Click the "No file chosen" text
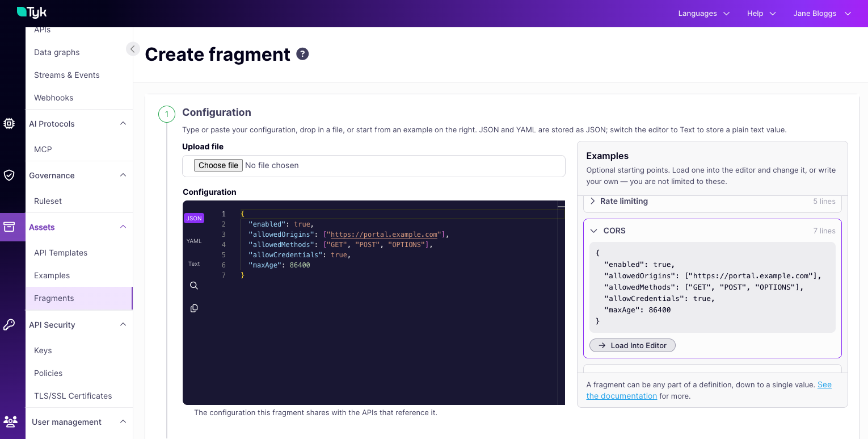This screenshot has width=868, height=439. click(272, 165)
